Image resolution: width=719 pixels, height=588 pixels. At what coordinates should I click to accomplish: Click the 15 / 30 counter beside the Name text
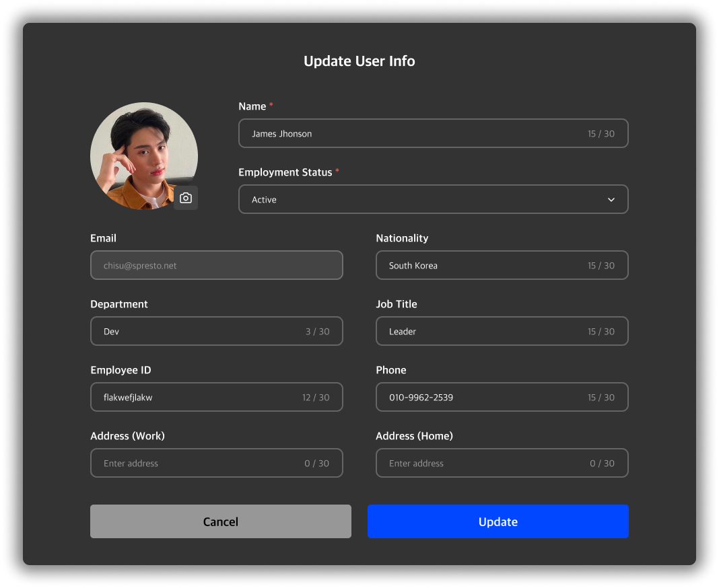click(603, 133)
